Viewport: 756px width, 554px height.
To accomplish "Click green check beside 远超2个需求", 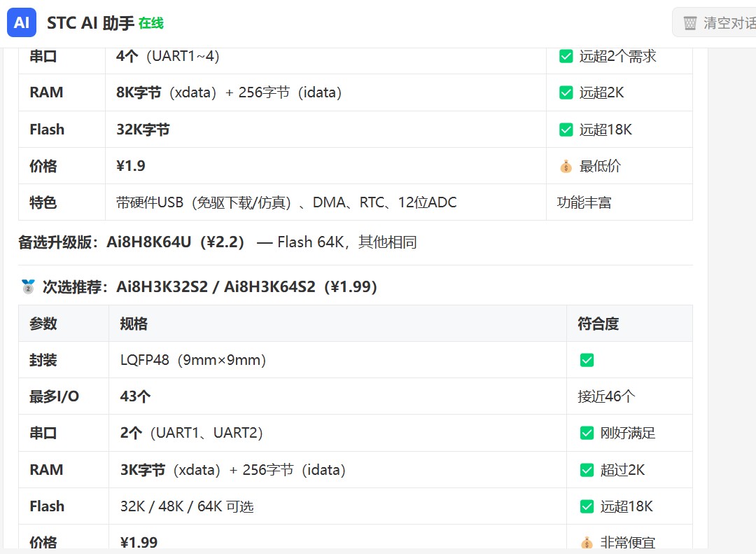I will click(566, 57).
